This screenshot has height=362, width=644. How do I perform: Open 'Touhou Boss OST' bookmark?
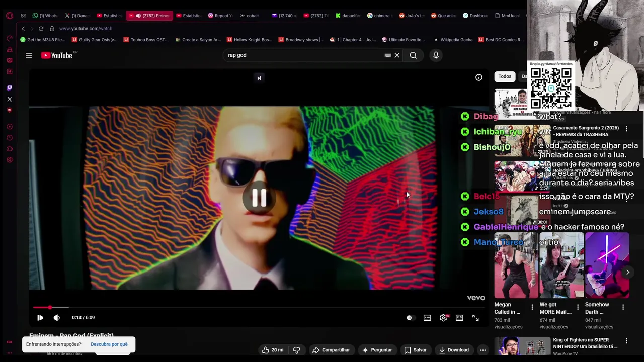pos(146,40)
